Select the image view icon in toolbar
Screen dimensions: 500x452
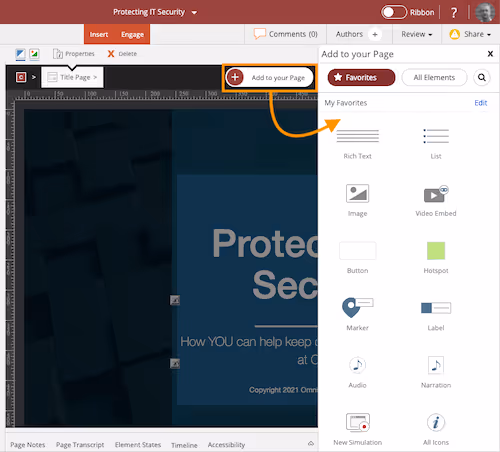34,54
